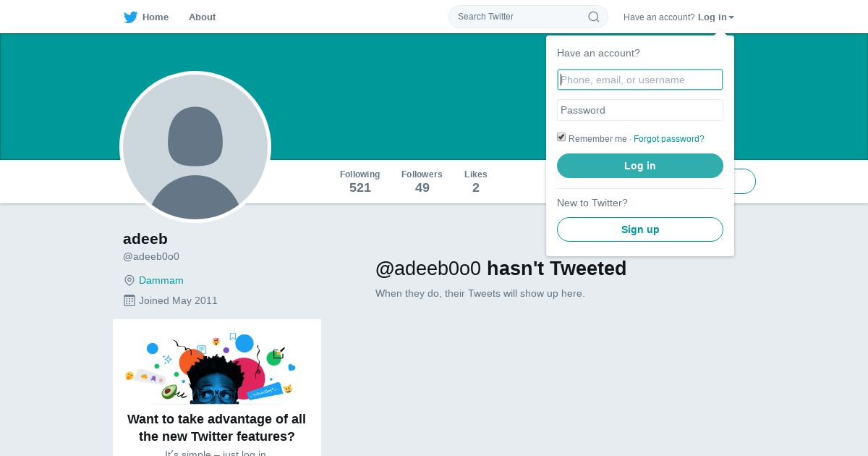Open the Dammam location link
868x456 pixels.
pos(161,280)
